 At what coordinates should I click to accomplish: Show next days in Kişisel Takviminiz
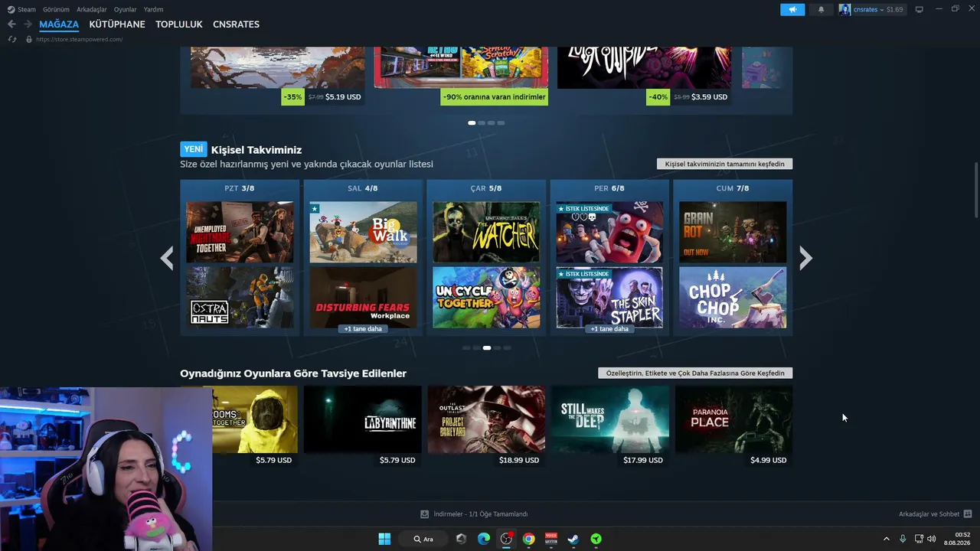point(805,258)
